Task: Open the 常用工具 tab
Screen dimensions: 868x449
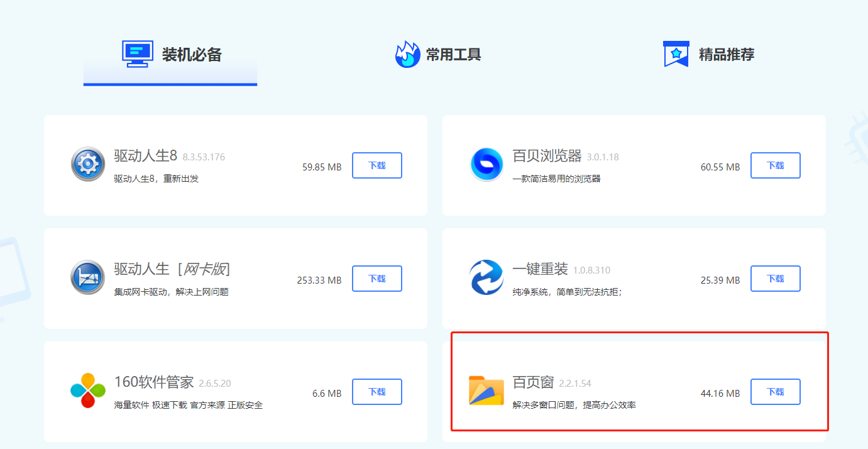Action: point(438,55)
